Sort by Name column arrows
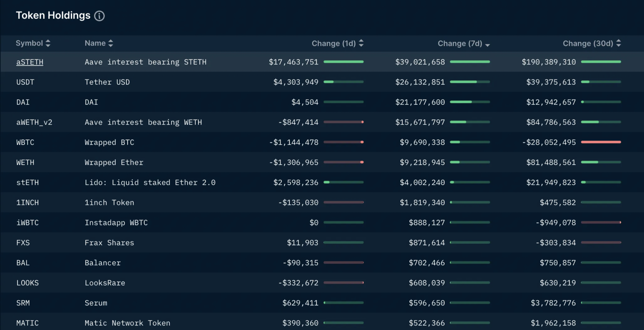This screenshot has width=644, height=330. pos(111,43)
